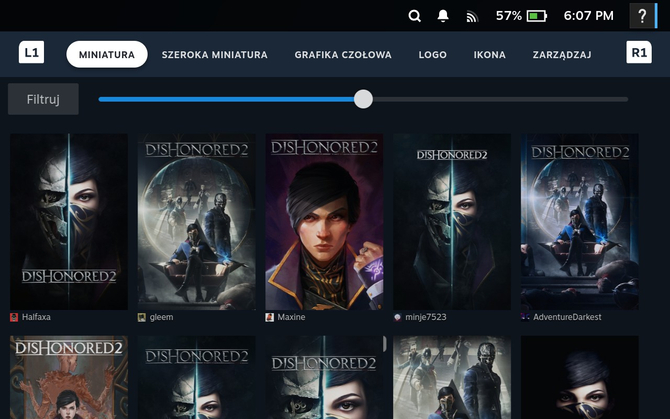
Task: Open the Grafika Czołowa tab
Action: pos(343,55)
